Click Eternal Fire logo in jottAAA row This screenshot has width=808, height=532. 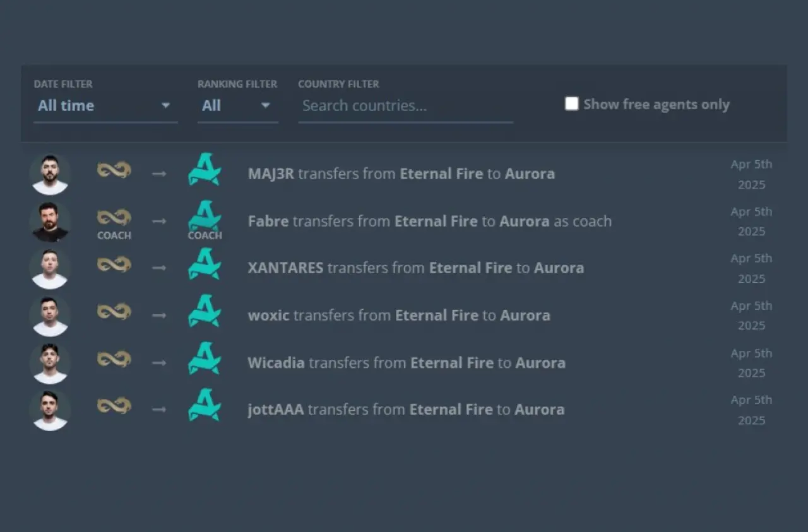pos(114,406)
